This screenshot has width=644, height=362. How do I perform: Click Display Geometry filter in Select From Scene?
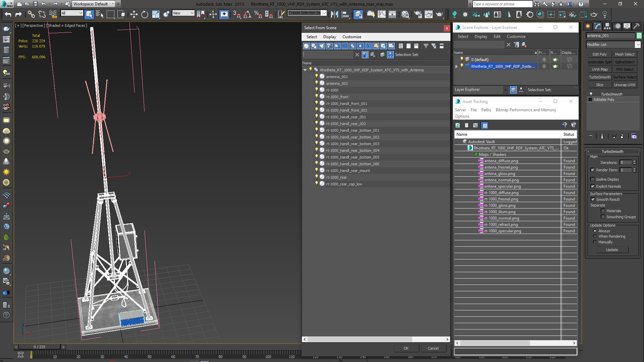[306, 46]
